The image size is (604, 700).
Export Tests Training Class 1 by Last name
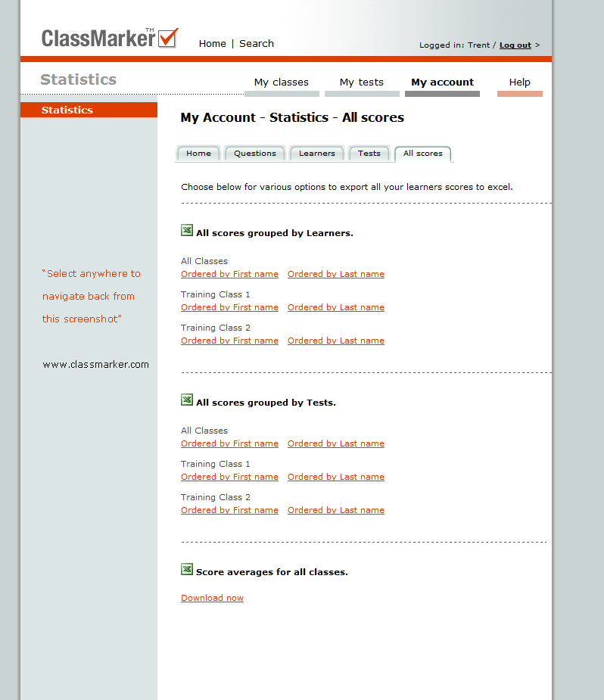click(x=336, y=477)
